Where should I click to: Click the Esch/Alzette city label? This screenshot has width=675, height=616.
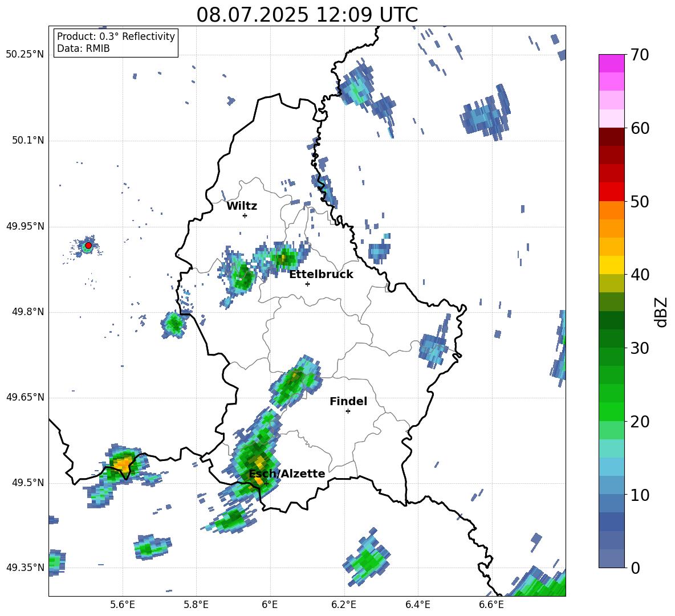287,474
